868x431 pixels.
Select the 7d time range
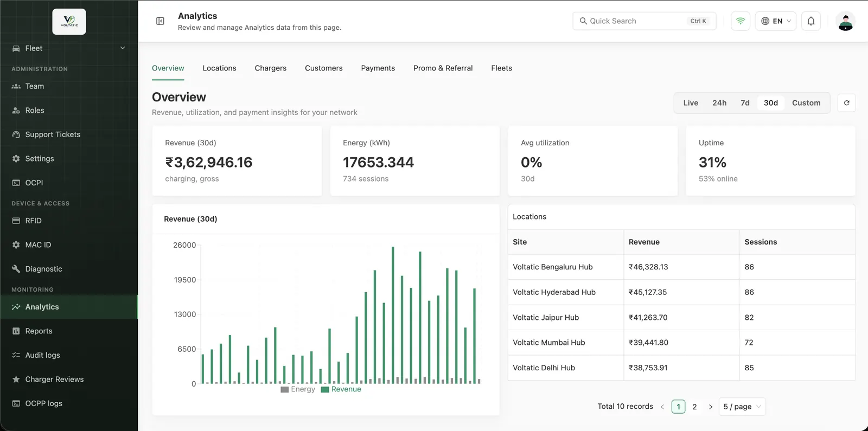[745, 103]
